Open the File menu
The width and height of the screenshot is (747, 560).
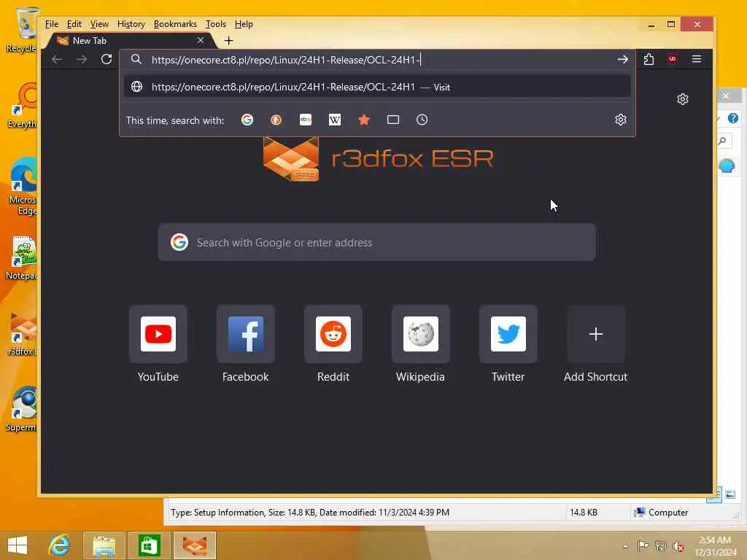(52, 24)
